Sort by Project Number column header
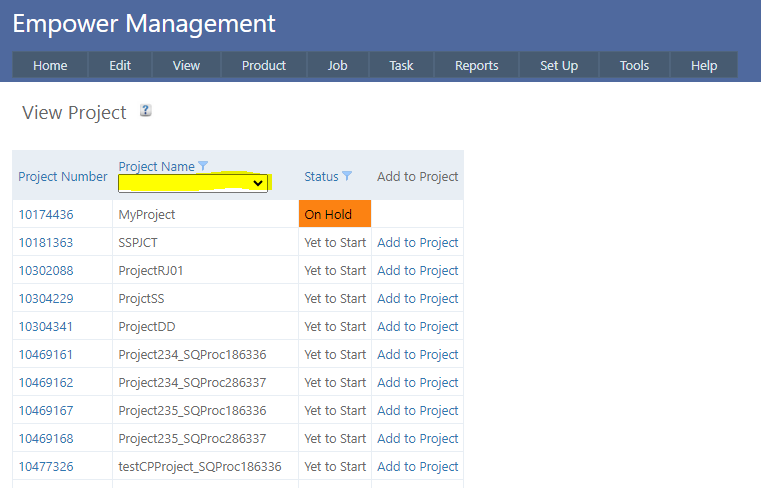The image size is (761, 488). click(62, 176)
